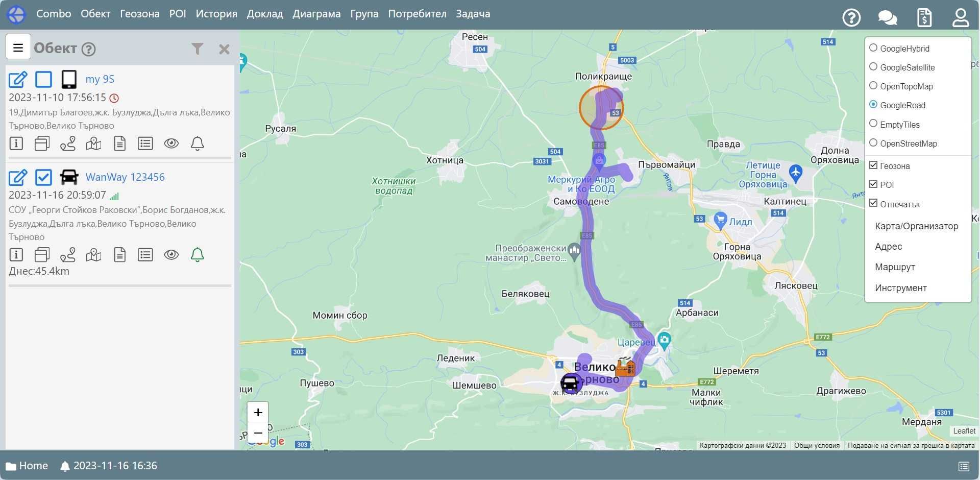Open the windows icon for WanWay 123456
This screenshot has height=480, width=980.
[42, 254]
